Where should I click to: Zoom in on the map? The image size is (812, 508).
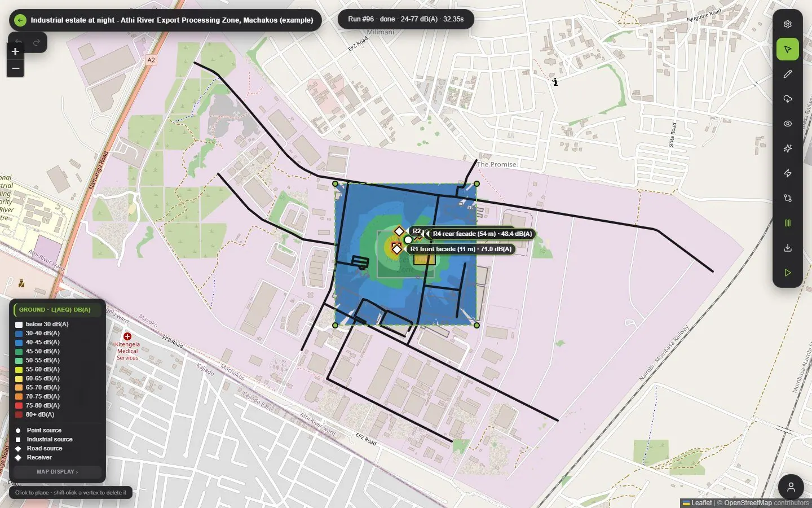[x=16, y=51]
